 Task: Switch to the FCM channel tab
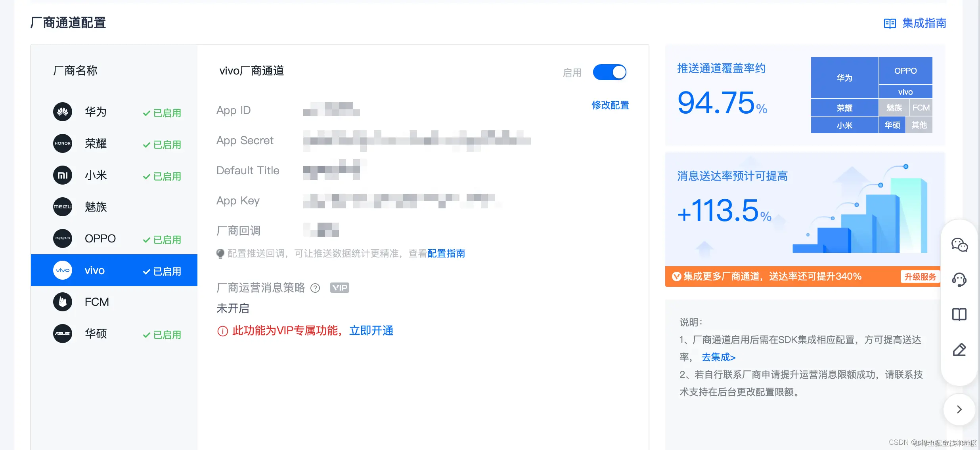point(96,302)
